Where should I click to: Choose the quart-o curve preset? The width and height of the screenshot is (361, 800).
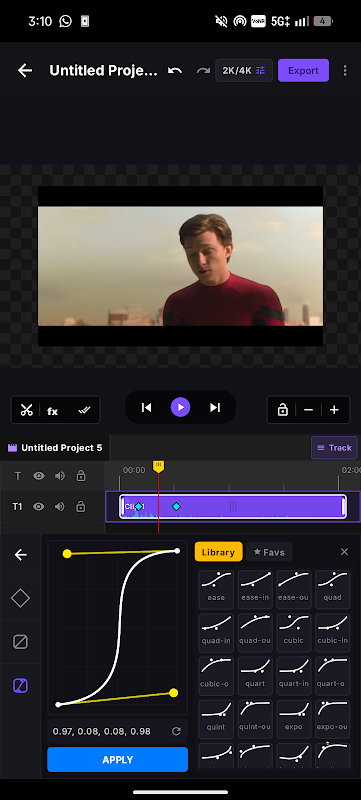point(332,676)
